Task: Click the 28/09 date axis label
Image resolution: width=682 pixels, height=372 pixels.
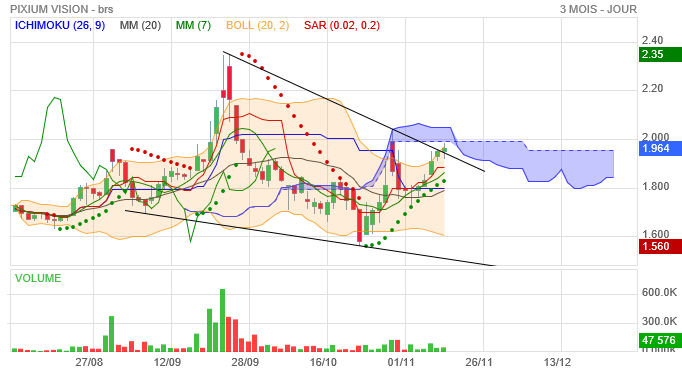Action: 245,362
